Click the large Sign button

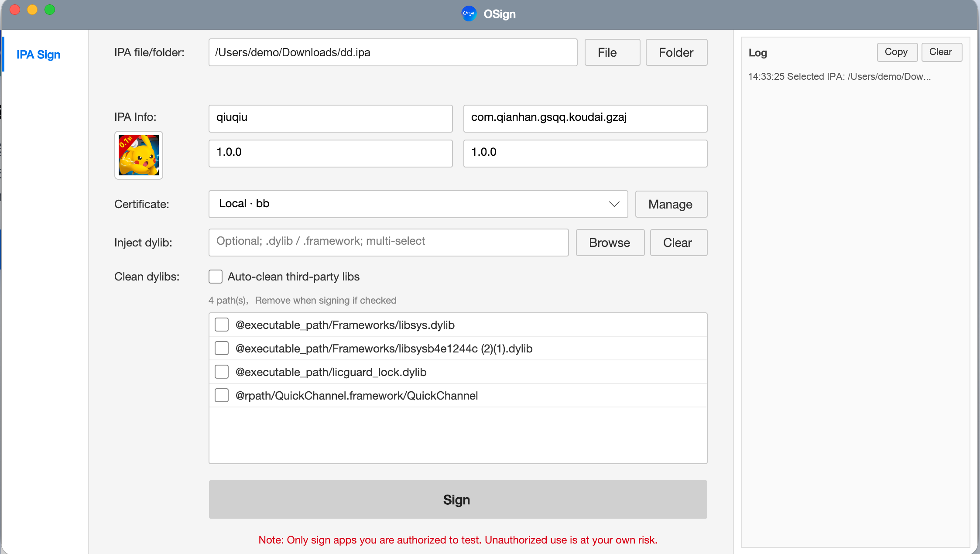click(x=458, y=499)
